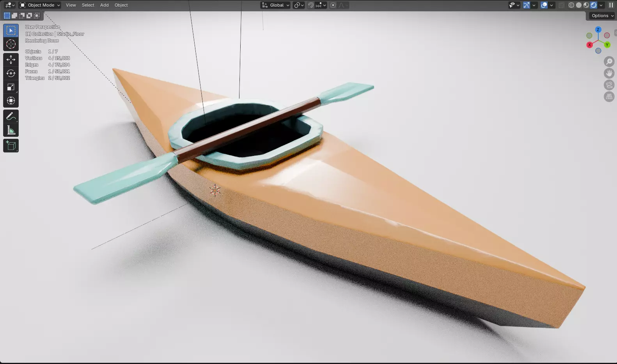Viewport: 617px width, 364px height.
Task: Click the Triangles count "2 / 50,002"
Action: tap(59, 78)
